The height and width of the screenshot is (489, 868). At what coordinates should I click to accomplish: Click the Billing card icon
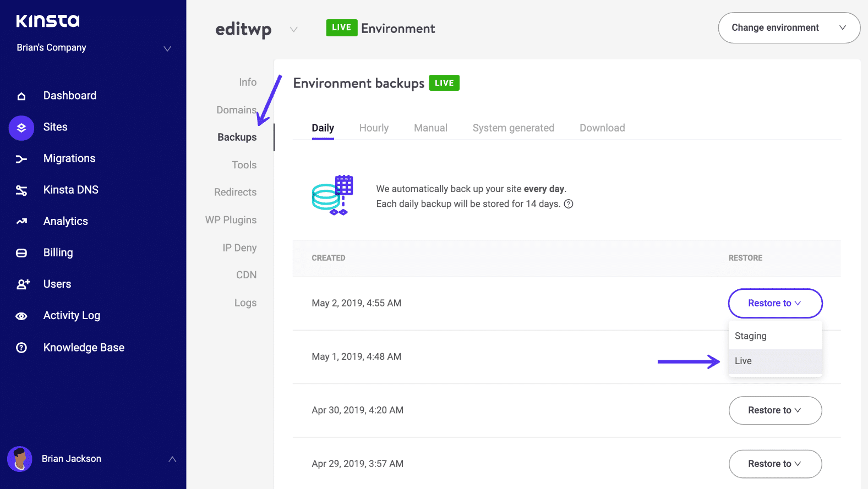(x=21, y=253)
